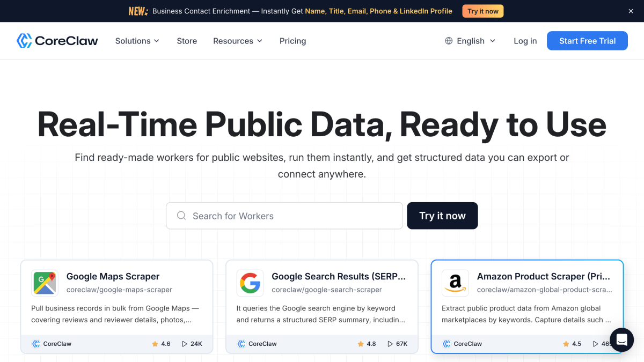Click the Google Maps pin icon
Image resolution: width=644 pixels, height=362 pixels.
45,283
